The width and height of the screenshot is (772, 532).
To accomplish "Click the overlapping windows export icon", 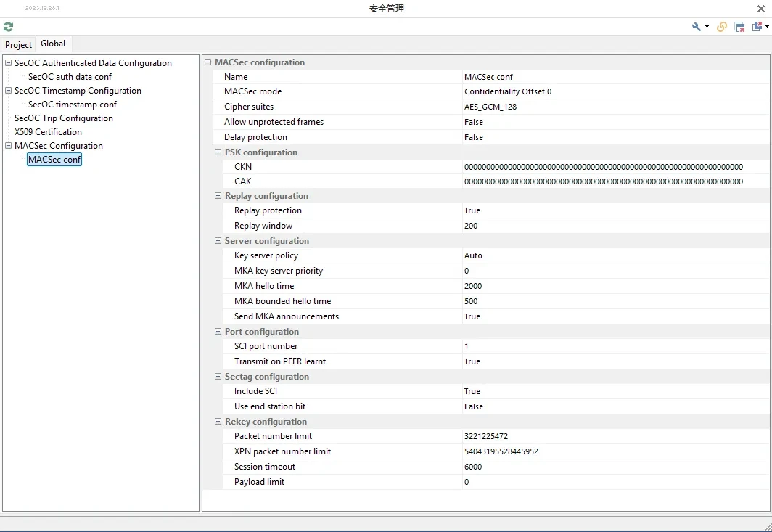I will 757,27.
